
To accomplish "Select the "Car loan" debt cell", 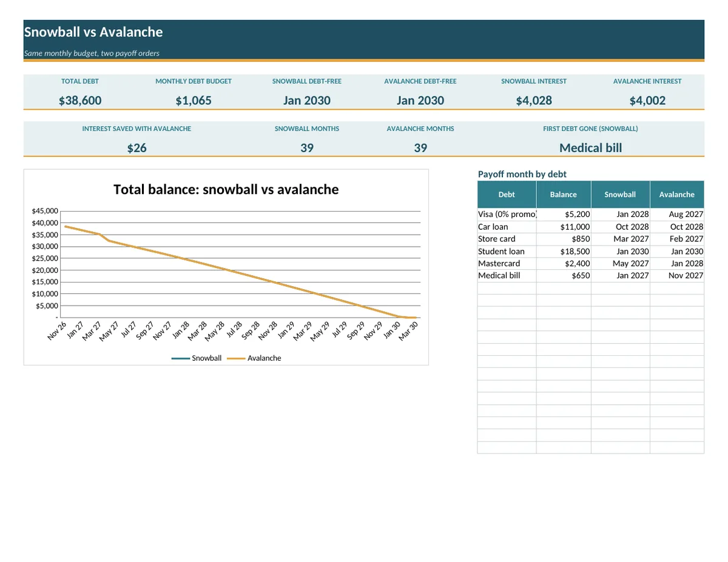I will coord(507,227).
